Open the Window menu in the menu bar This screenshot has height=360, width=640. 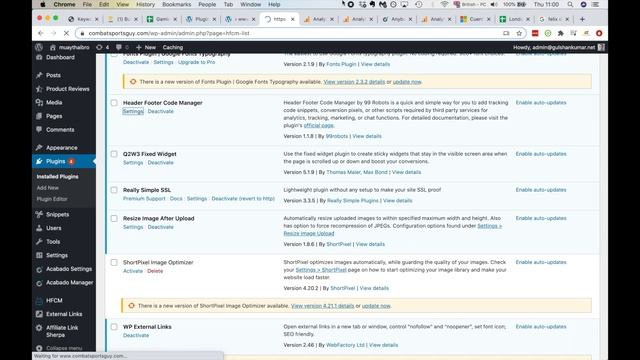250,4
